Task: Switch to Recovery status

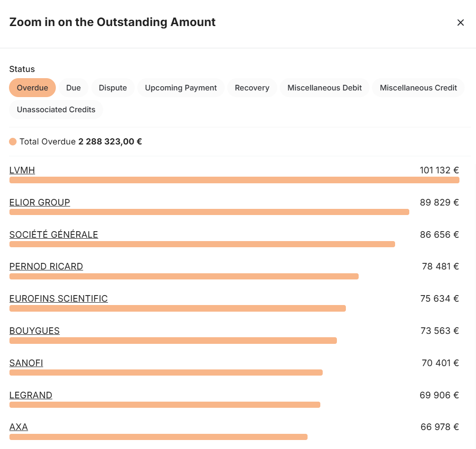Action: tap(252, 88)
